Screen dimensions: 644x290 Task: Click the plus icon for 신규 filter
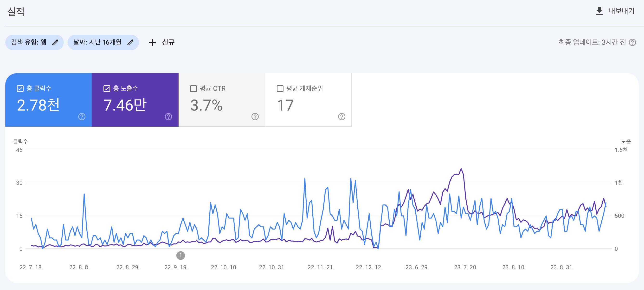tap(152, 42)
